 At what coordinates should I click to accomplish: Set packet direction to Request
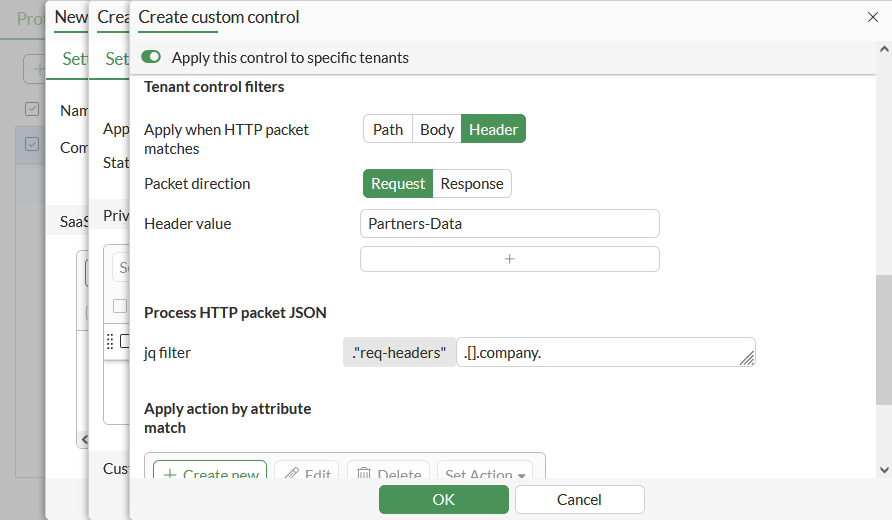click(398, 184)
